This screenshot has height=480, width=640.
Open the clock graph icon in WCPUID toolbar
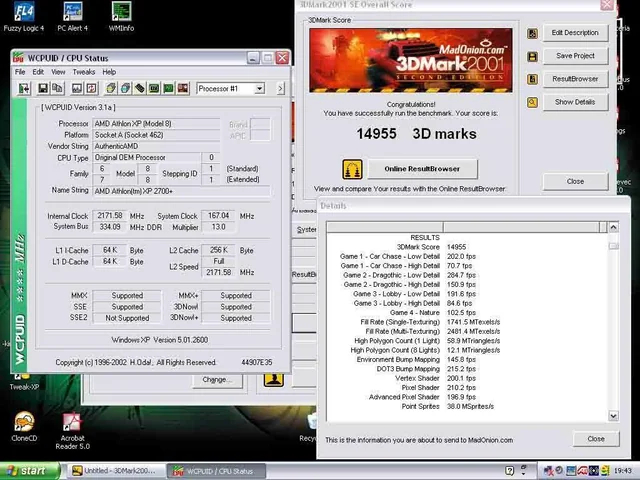tap(77, 89)
